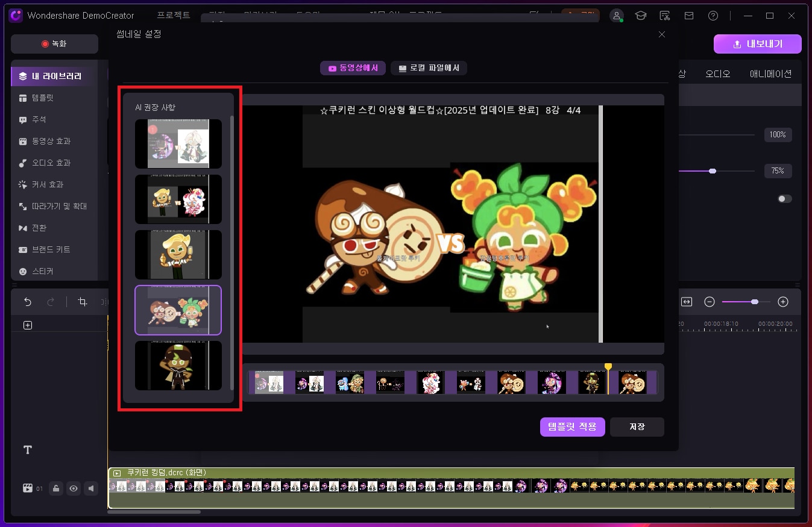Click the AI recommendation list scrollbar
Screen dimensions: 812x527
[x=232, y=253]
